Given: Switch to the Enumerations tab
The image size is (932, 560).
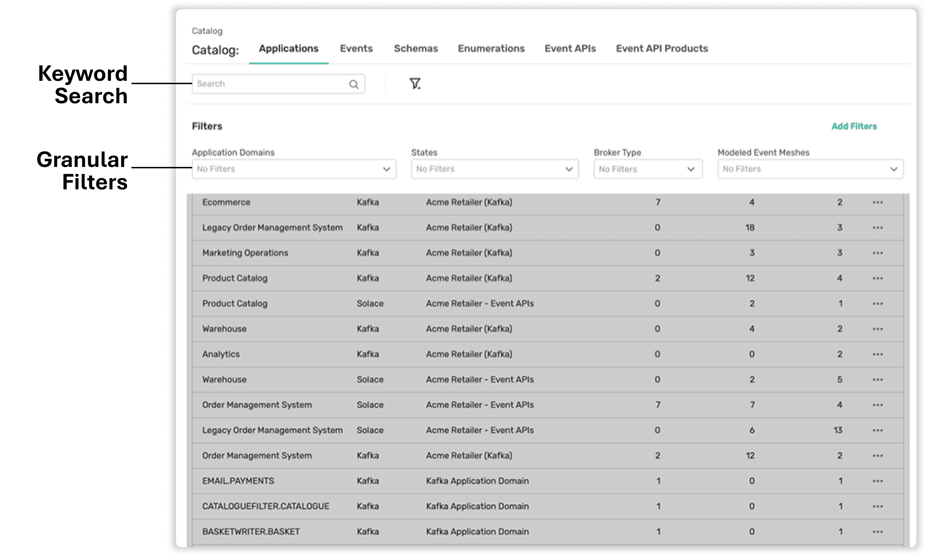Looking at the screenshot, I should 491,49.
